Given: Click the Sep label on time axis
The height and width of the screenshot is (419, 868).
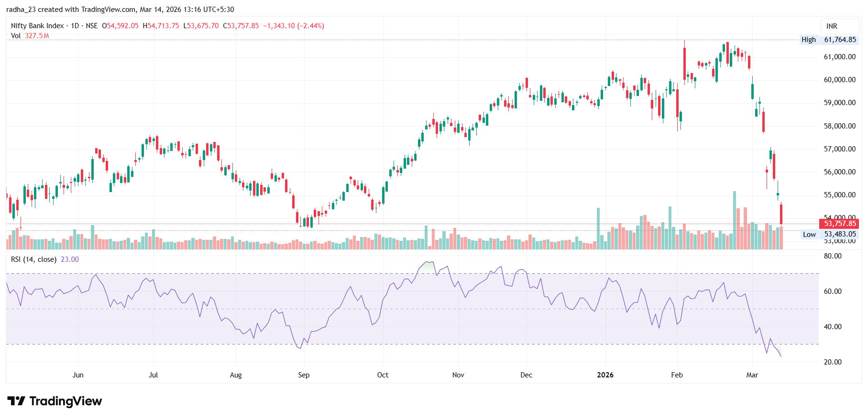Looking at the screenshot, I should 304,375.
